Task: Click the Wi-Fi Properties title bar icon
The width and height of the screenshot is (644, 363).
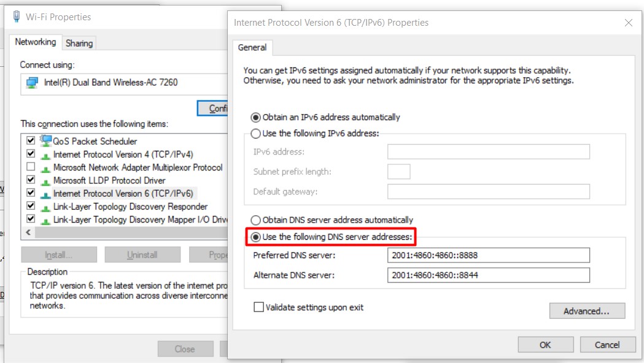Action: [x=17, y=17]
